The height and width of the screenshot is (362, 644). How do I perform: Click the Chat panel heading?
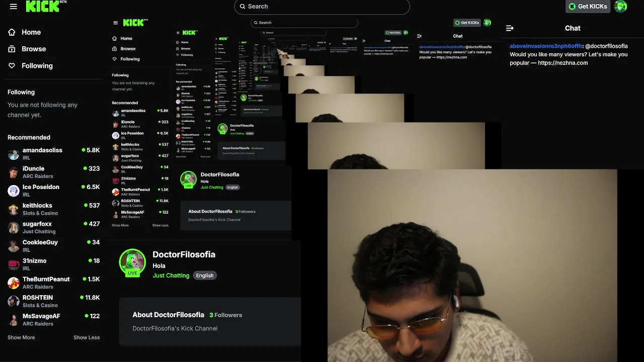(x=573, y=28)
